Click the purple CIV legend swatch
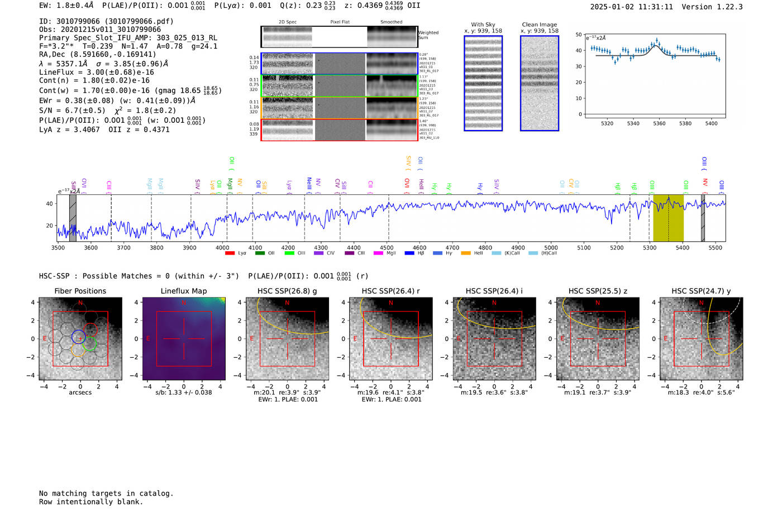The height and width of the screenshot is (532, 782). tap(319, 253)
